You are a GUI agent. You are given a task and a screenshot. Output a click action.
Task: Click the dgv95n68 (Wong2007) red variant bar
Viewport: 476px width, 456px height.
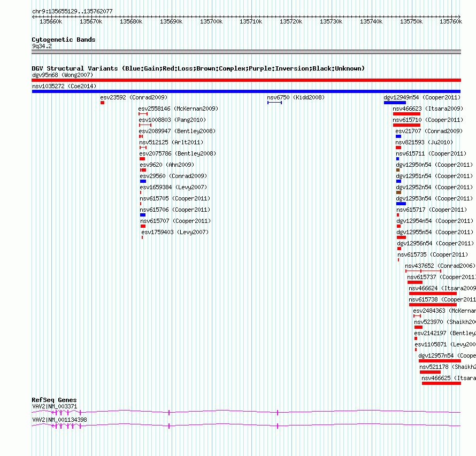(246, 80)
